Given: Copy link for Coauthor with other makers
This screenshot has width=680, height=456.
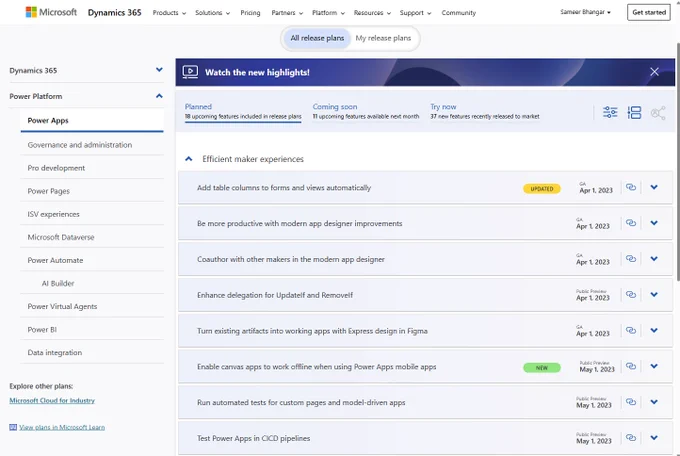Looking at the screenshot, I should (631, 259).
